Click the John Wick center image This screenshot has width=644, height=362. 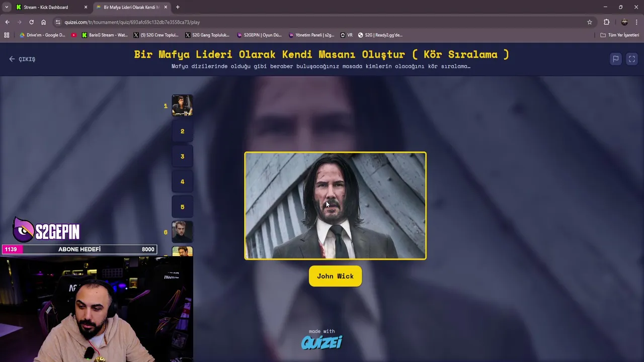(335, 206)
